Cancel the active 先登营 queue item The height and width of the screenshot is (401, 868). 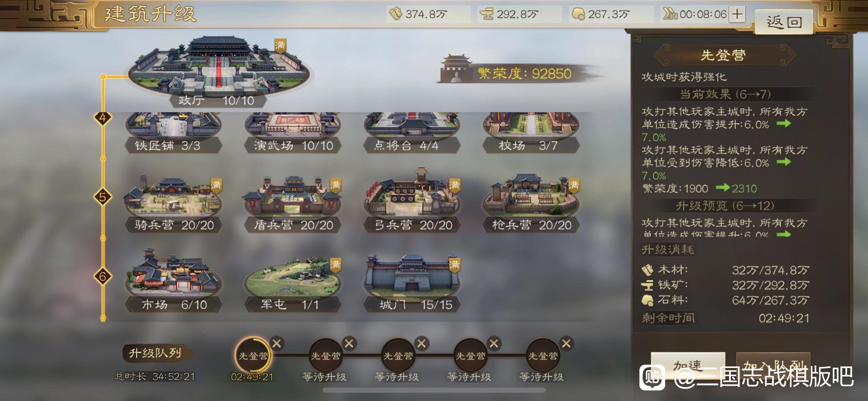point(276,344)
